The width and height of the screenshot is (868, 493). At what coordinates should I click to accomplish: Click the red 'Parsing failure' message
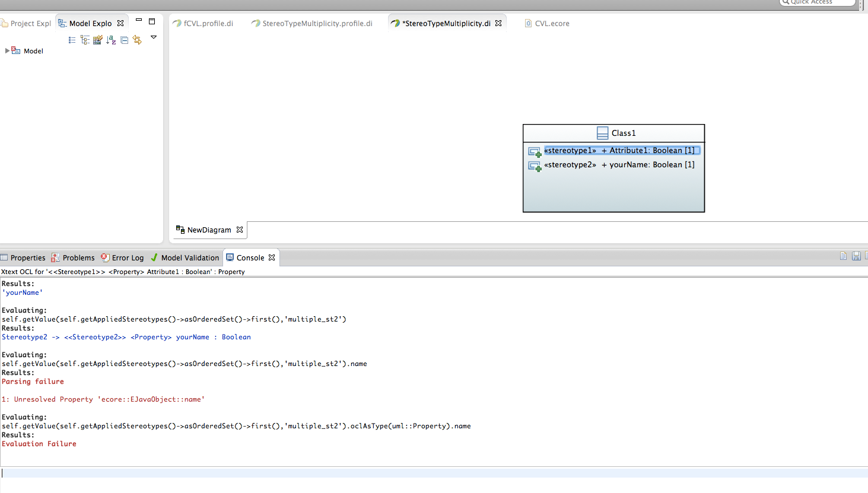[33, 381]
